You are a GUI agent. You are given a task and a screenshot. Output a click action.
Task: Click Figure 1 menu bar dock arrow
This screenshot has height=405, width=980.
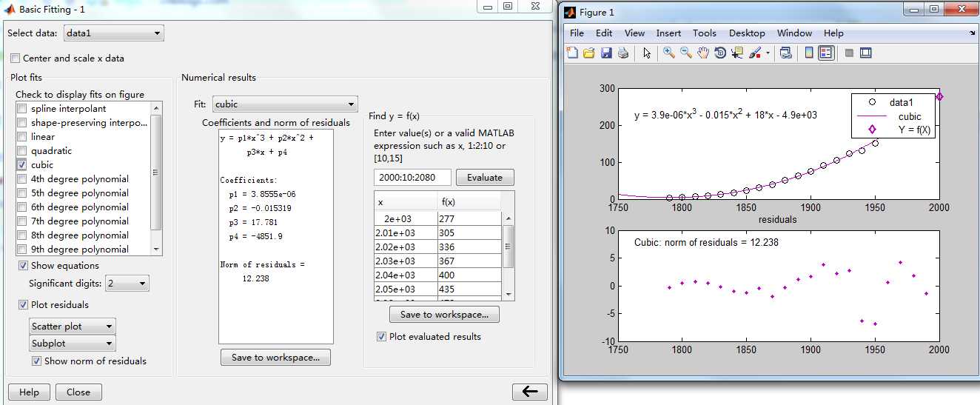tap(972, 33)
